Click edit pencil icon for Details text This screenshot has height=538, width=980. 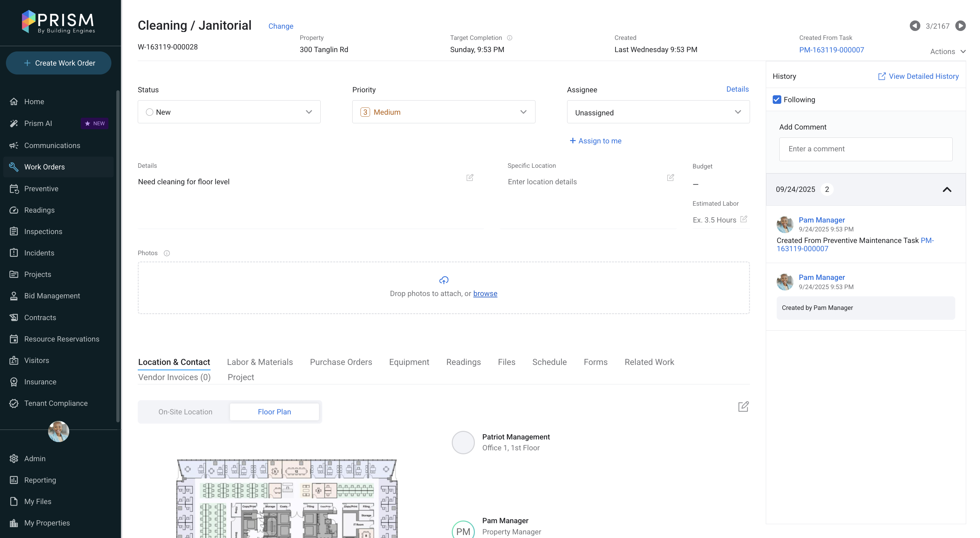[470, 178]
